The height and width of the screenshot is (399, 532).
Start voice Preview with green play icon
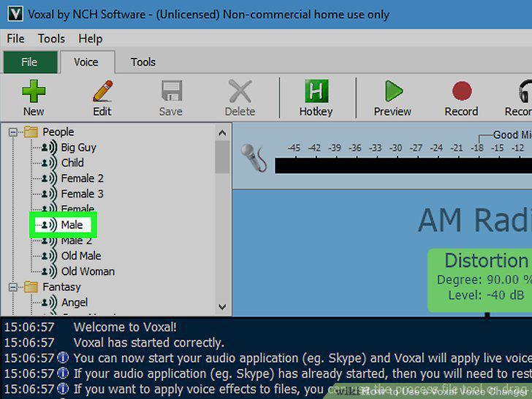393,91
